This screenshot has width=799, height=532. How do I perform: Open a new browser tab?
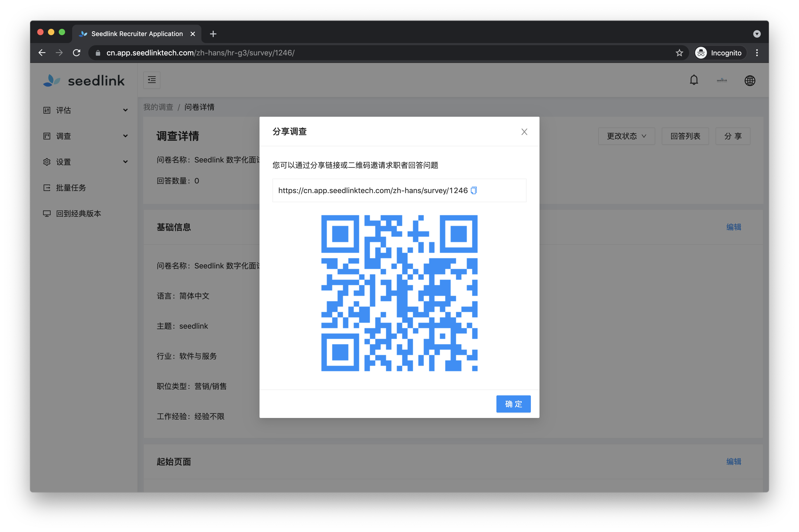coord(213,34)
